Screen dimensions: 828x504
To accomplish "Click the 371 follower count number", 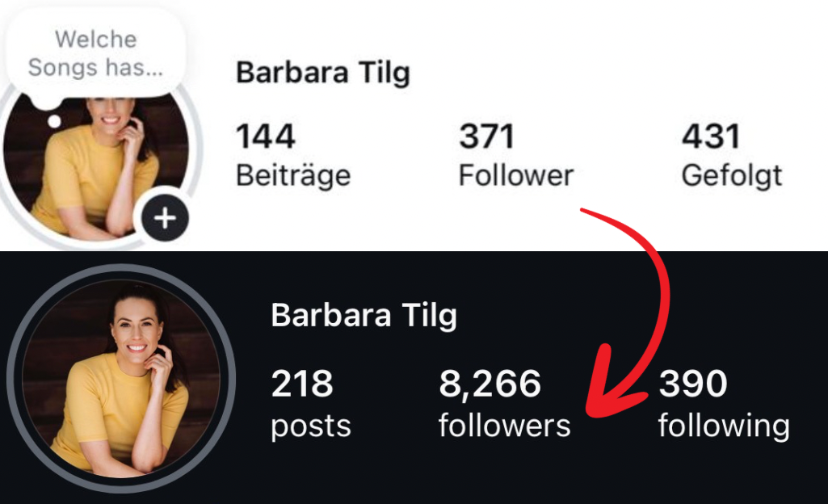I will point(486,136).
